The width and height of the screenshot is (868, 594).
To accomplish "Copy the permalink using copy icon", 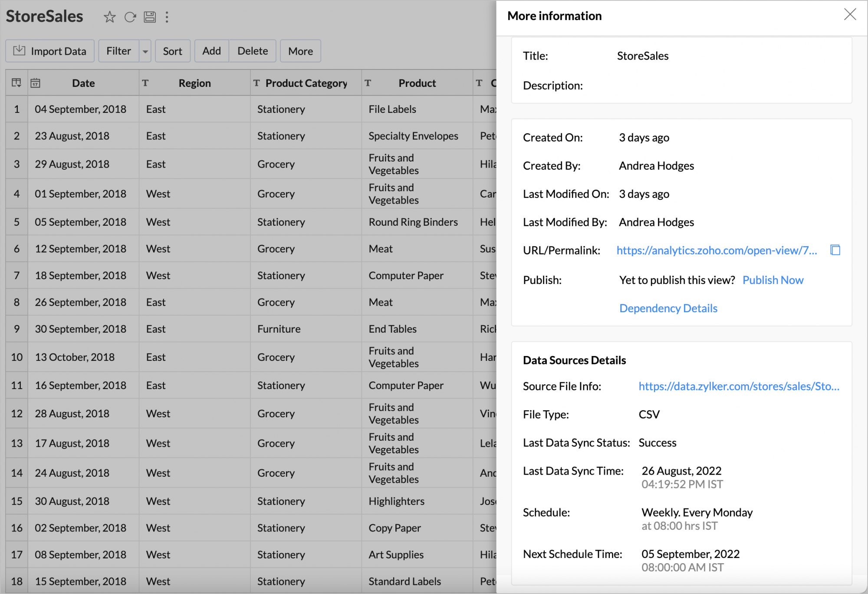I will pyautogui.click(x=835, y=250).
